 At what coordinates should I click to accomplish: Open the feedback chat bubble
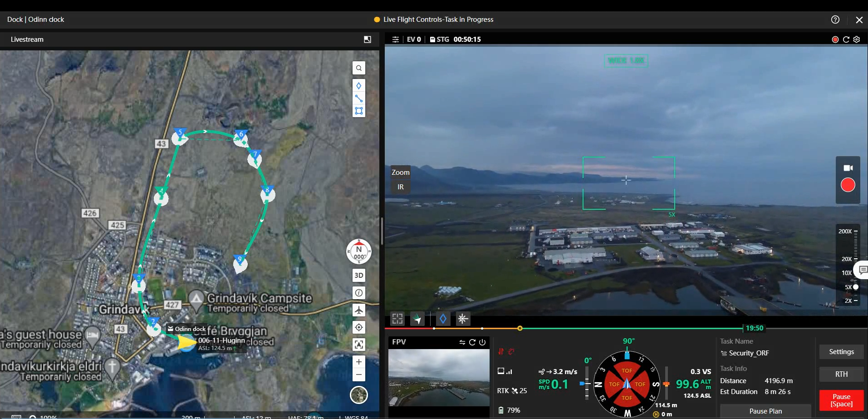click(x=863, y=270)
